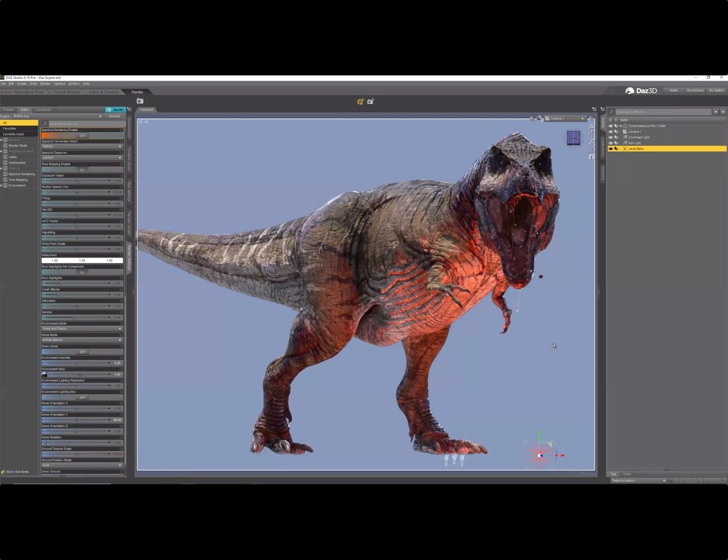Open the Create menu
The width and height of the screenshot is (728, 560).
tap(22, 83)
